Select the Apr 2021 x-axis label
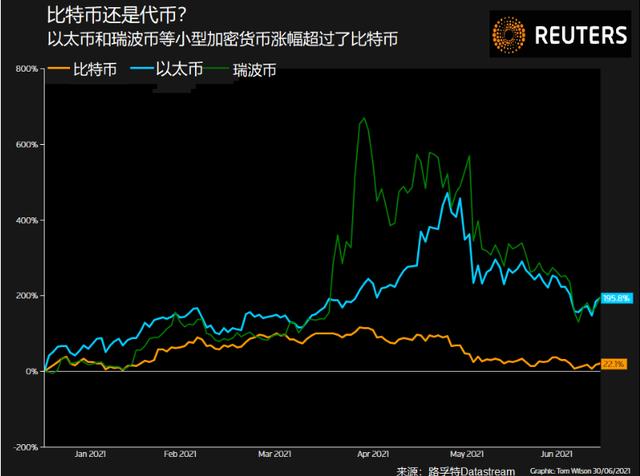 point(374,453)
